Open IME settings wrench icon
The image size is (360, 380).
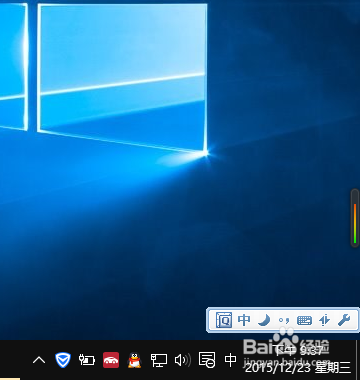[344, 320]
